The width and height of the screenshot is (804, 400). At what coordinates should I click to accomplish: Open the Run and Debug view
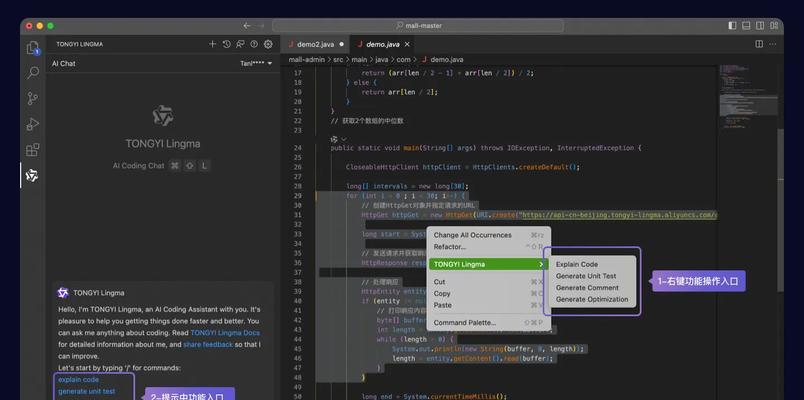(x=33, y=124)
